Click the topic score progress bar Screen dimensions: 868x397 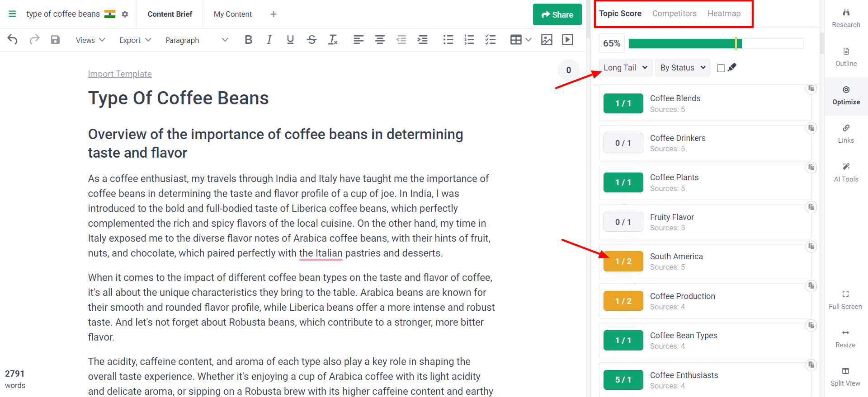[x=715, y=43]
